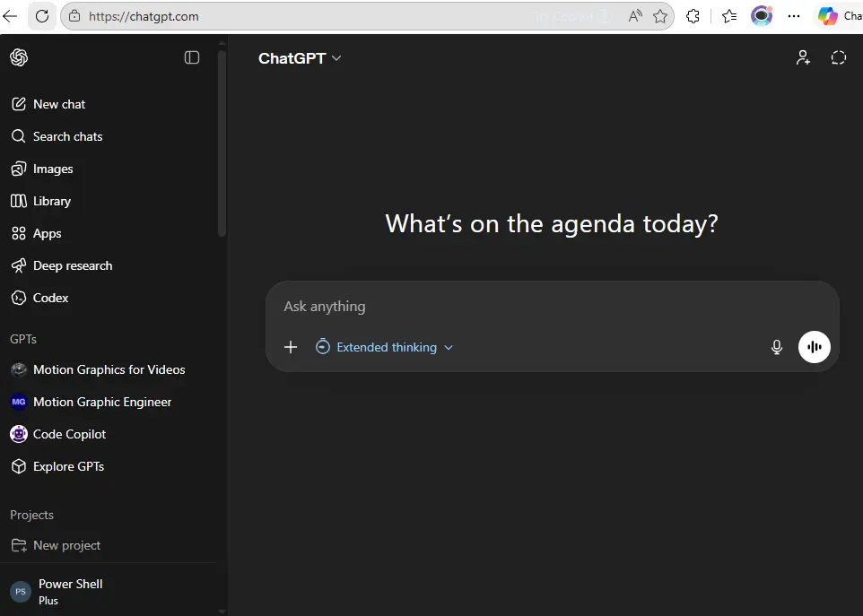Click the chevron next to Extended thinking

coord(449,348)
